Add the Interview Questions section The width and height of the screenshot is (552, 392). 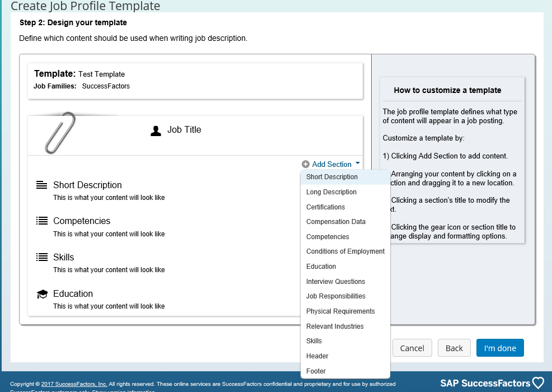pos(345,282)
